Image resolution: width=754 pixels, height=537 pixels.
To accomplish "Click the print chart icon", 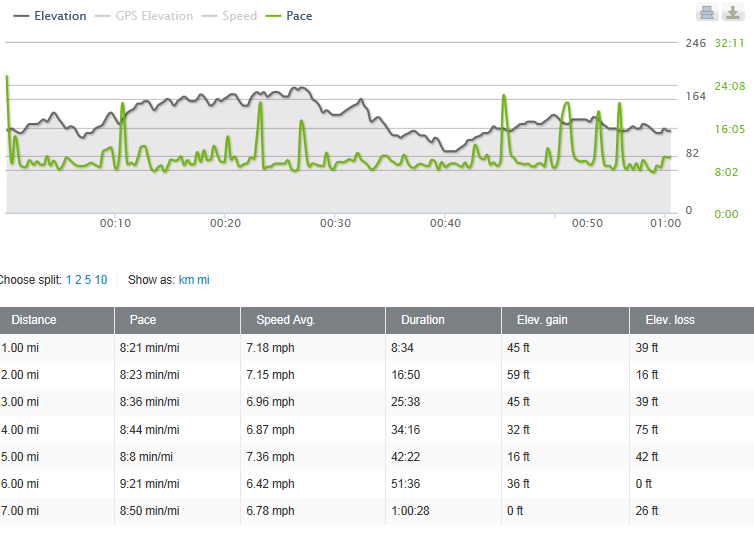I will [x=706, y=12].
